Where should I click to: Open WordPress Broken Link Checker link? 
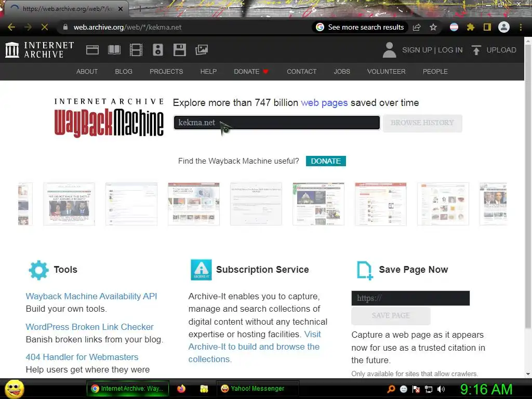(89, 327)
